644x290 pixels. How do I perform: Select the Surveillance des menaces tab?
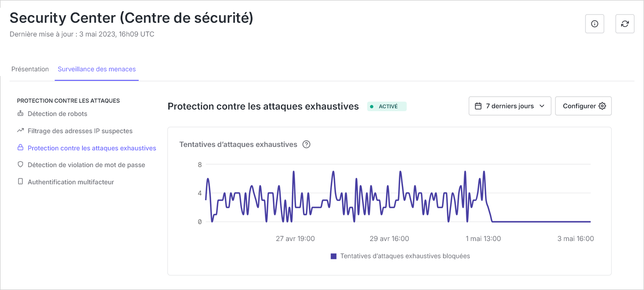tap(97, 69)
